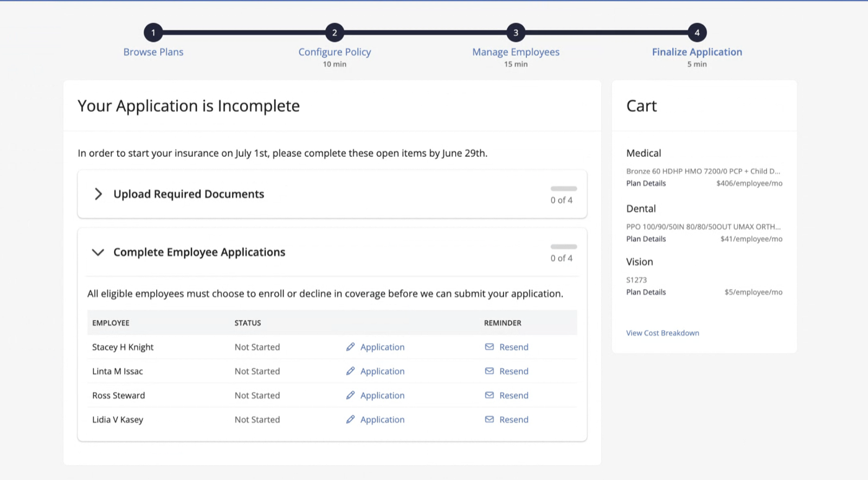Open Manage Employees step label
The image size is (868, 480).
click(516, 52)
